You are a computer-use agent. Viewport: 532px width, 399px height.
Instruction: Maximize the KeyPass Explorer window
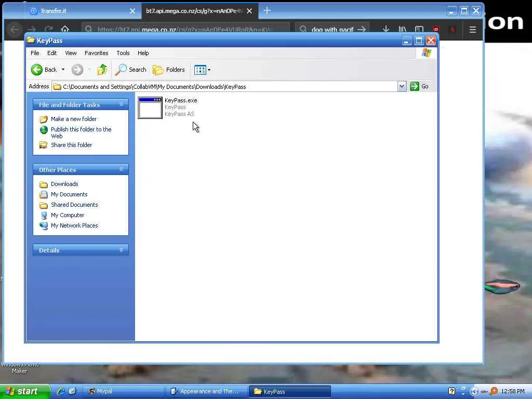[419, 41]
